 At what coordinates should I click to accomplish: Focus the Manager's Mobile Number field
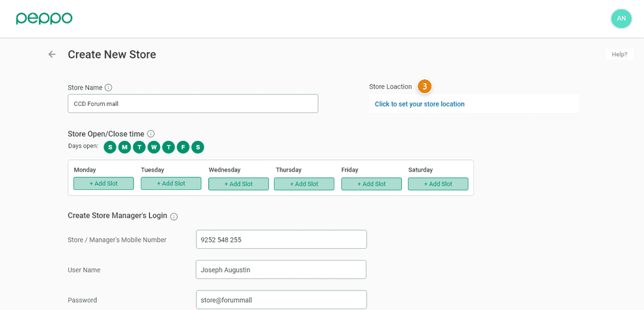pyautogui.click(x=281, y=239)
